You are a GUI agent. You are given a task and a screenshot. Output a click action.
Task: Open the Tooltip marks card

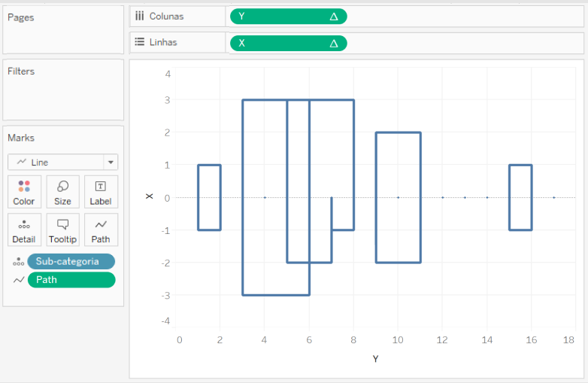click(x=62, y=229)
